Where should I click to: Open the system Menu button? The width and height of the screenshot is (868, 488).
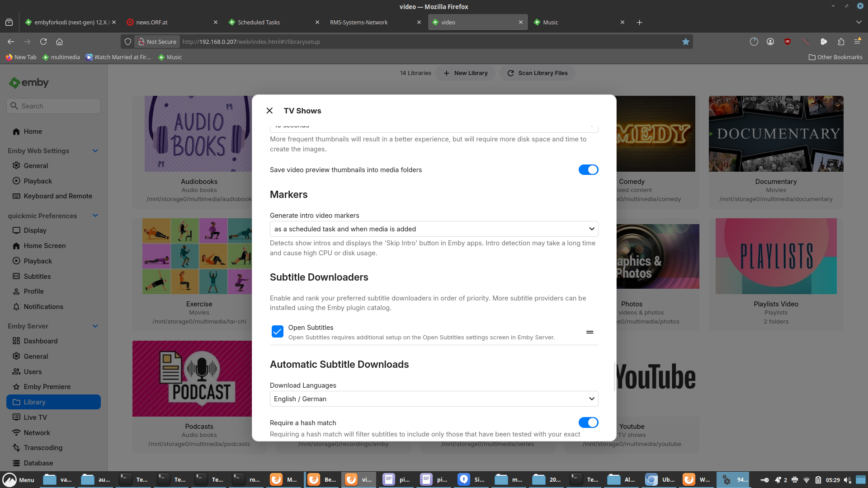19,480
